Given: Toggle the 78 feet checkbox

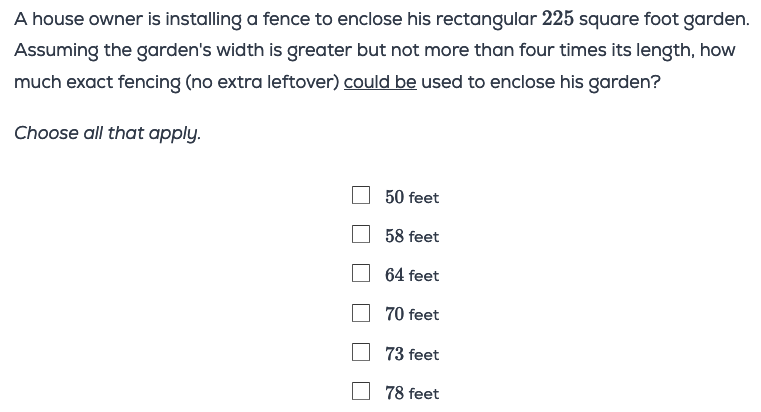Looking at the screenshot, I should tap(361, 391).
